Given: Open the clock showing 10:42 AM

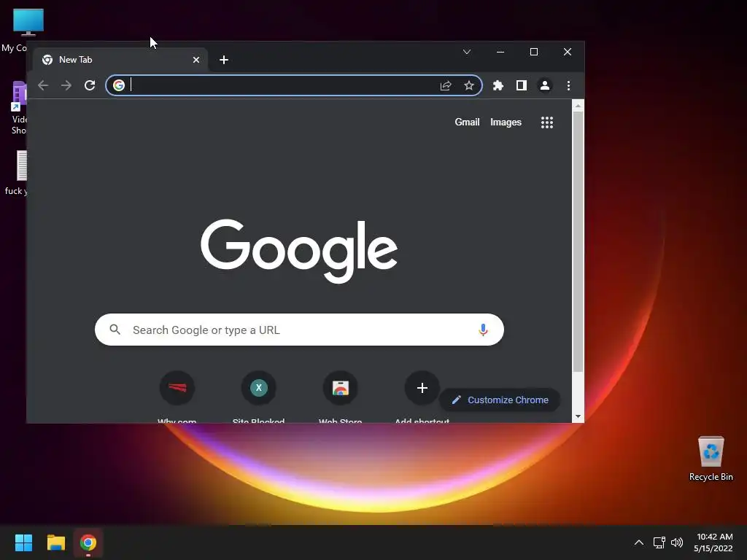Looking at the screenshot, I should [x=713, y=542].
